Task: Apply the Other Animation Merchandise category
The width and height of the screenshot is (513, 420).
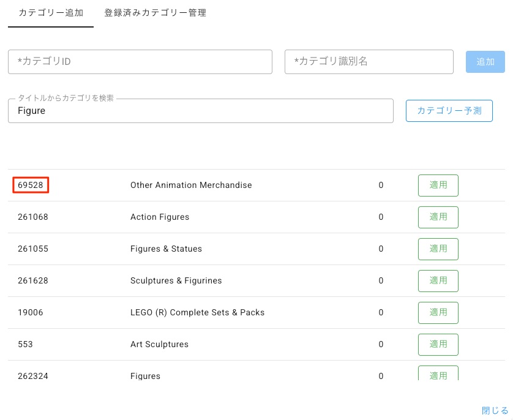Action: [438, 186]
